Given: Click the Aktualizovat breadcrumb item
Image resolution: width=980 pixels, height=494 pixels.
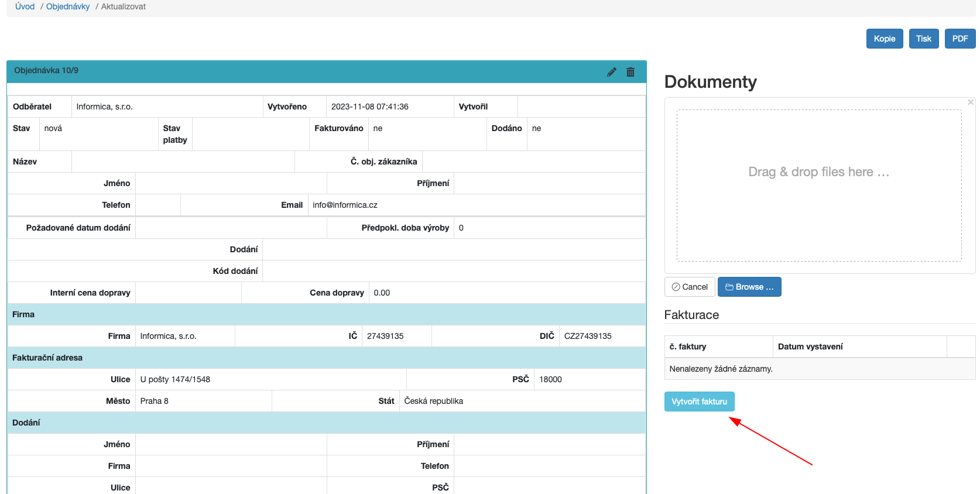Looking at the screenshot, I should [123, 6].
